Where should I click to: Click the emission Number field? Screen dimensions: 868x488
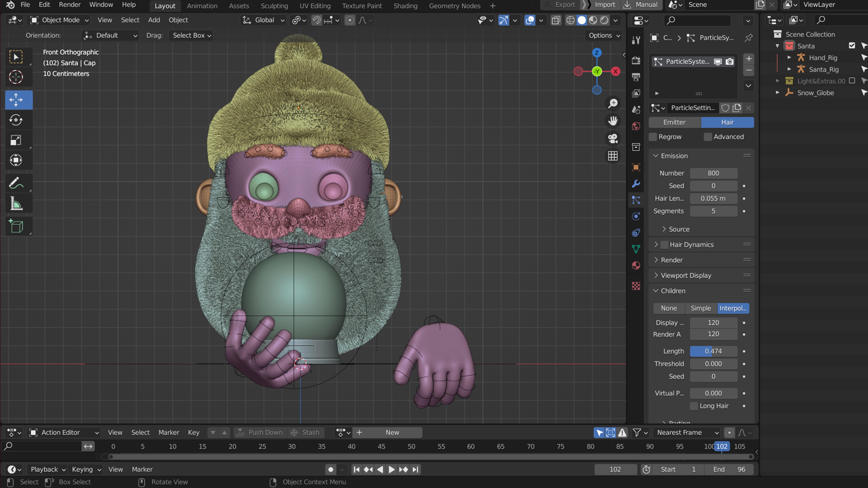(x=713, y=173)
